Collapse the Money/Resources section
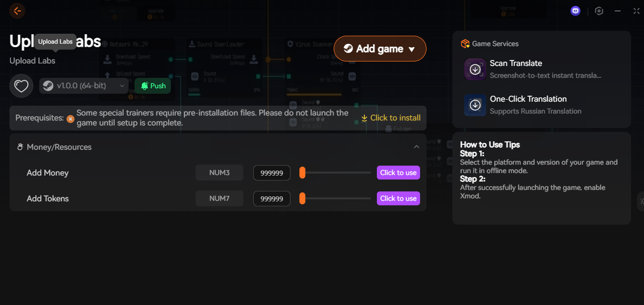The image size is (644, 305). pyautogui.click(x=417, y=147)
